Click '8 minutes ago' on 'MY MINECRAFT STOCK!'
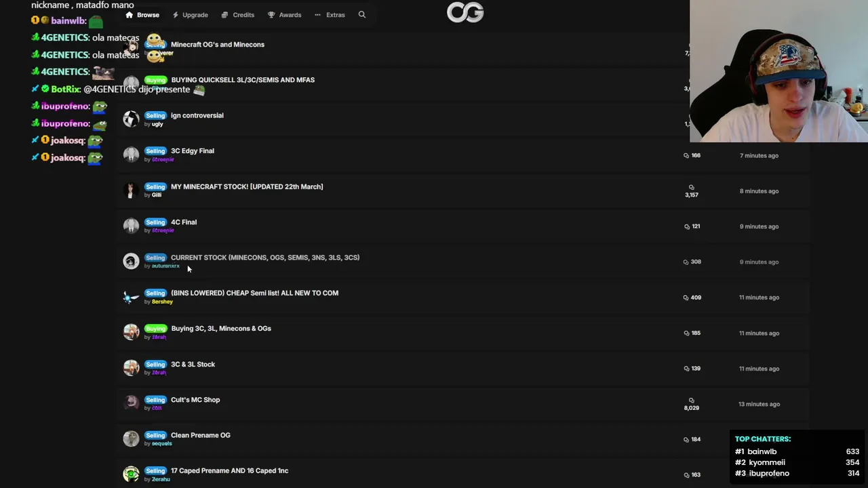Screen dimensions: 868x488 pyautogui.click(x=759, y=191)
